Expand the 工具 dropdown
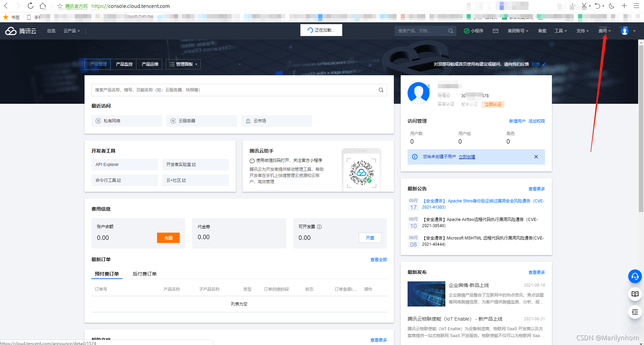This screenshot has height=345, width=644. 561,31
